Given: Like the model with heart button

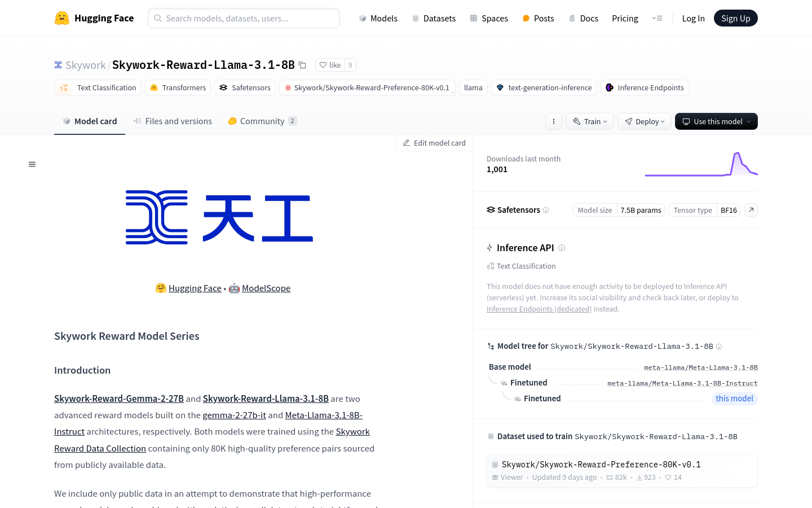Looking at the screenshot, I should coord(330,65).
